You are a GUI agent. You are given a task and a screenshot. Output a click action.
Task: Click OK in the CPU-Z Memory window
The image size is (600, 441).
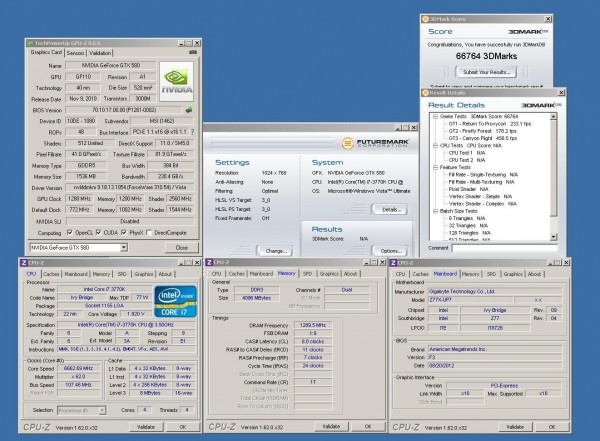[368, 426]
